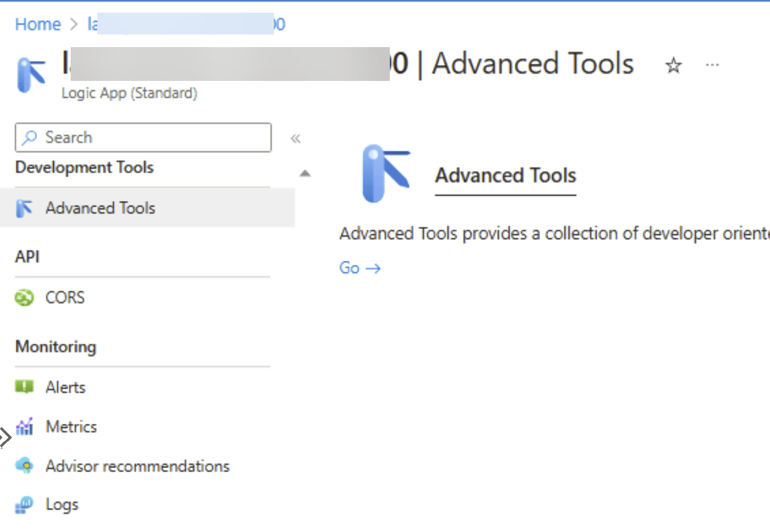Viewport: 770px width, 532px height.
Task: Focus the sidebar Search field
Action: pos(143,138)
